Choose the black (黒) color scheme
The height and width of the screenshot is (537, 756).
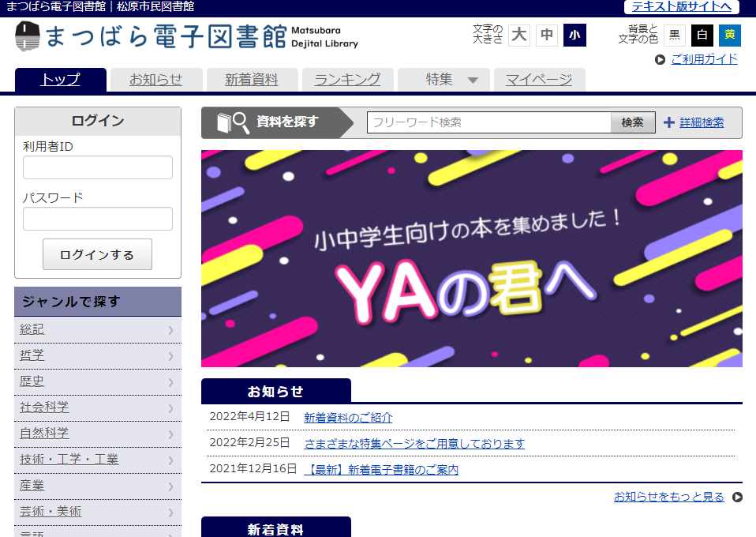pos(675,36)
